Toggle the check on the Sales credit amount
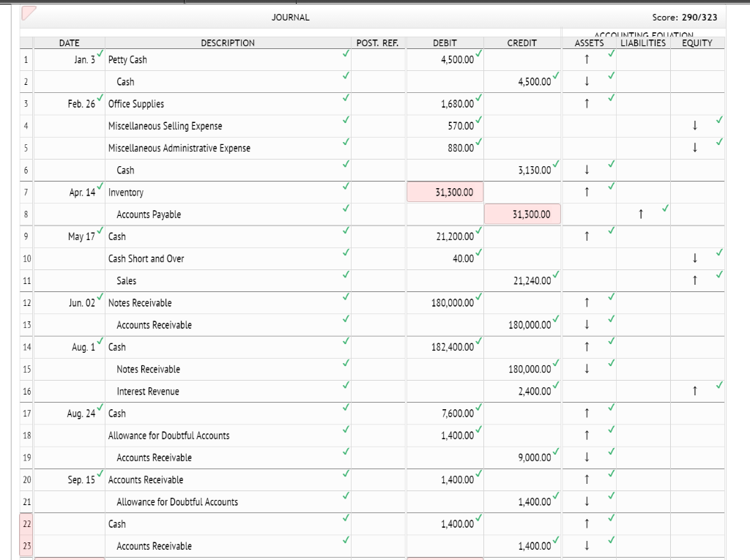The height and width of the screenshot is (560, 750). coord(557,274)
